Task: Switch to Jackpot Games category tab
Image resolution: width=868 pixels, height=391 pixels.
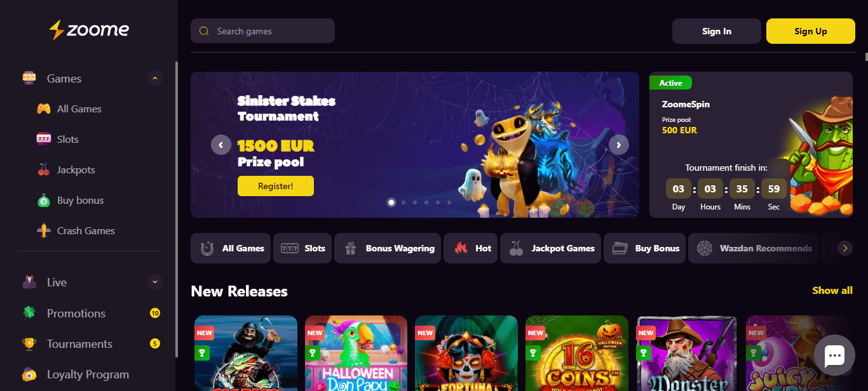Action: (550, 248)
